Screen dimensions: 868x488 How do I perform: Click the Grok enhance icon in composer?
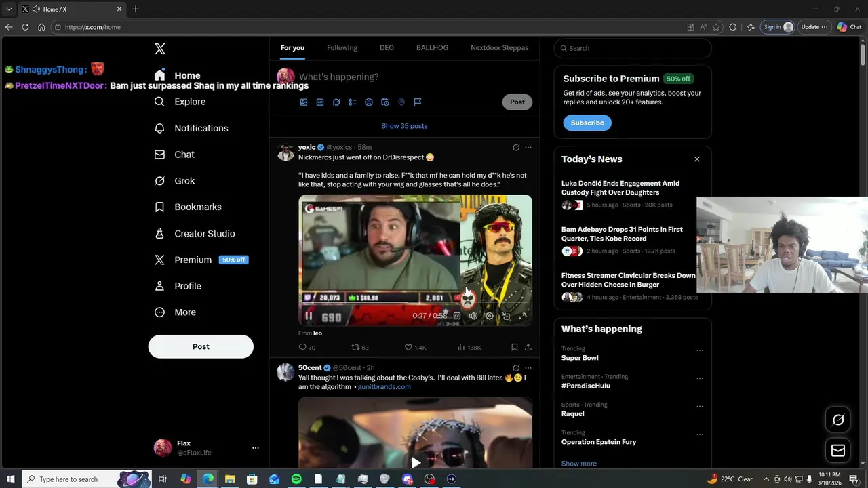click(336, 102)
